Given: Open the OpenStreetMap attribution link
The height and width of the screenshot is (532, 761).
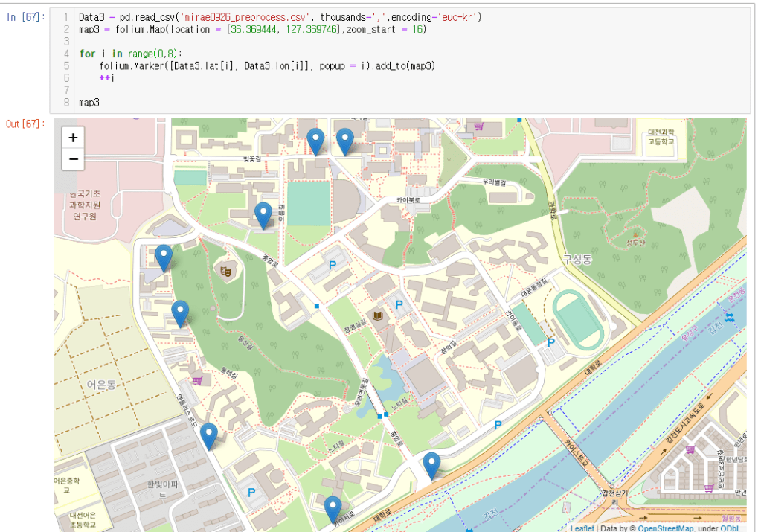Looking at the screenshot, I should pyautogui.click(x=664, y=528).
